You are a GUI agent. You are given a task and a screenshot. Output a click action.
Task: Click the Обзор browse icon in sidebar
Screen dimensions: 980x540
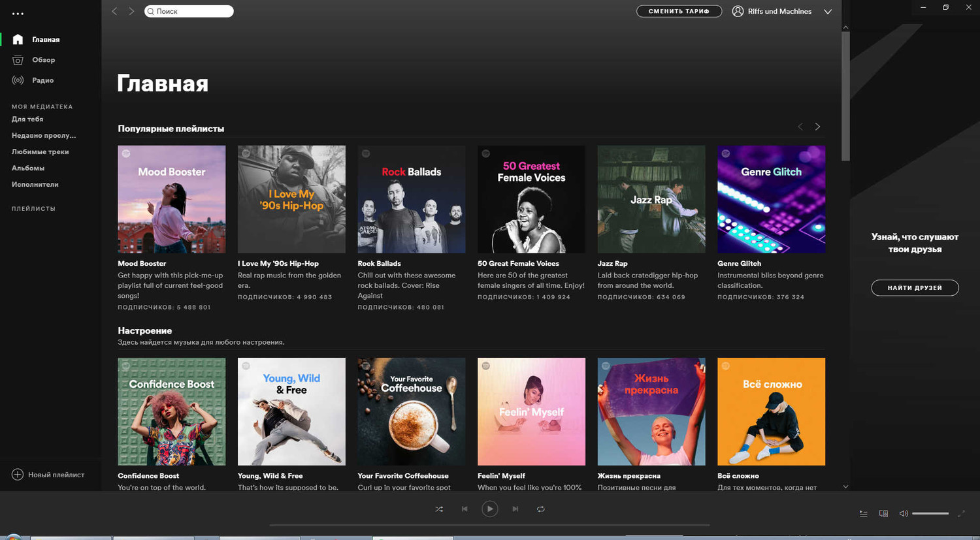pos(18,60)
